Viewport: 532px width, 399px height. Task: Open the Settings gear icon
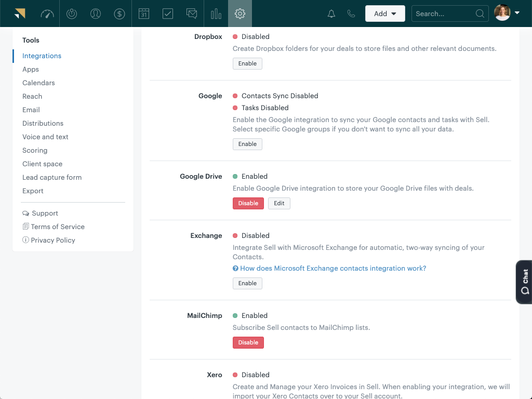(240, 14)
